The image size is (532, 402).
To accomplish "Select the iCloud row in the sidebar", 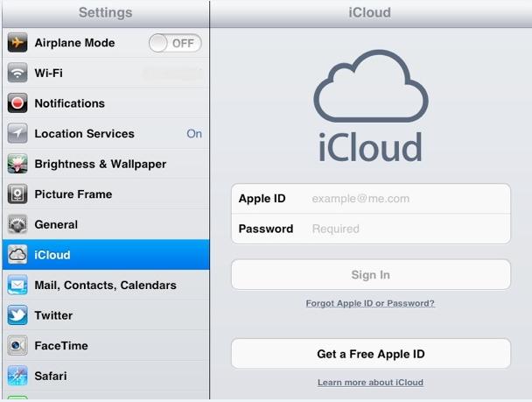I will tap(106, 255).
